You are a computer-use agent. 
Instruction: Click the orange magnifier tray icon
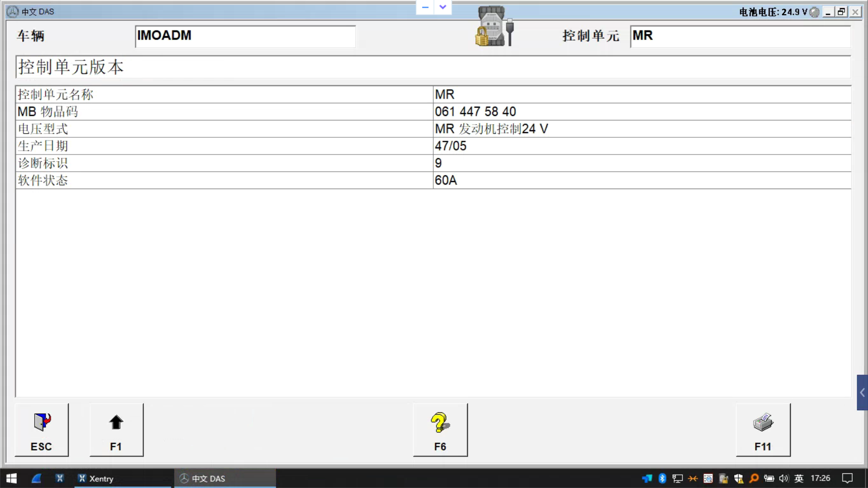coord(754,478)
